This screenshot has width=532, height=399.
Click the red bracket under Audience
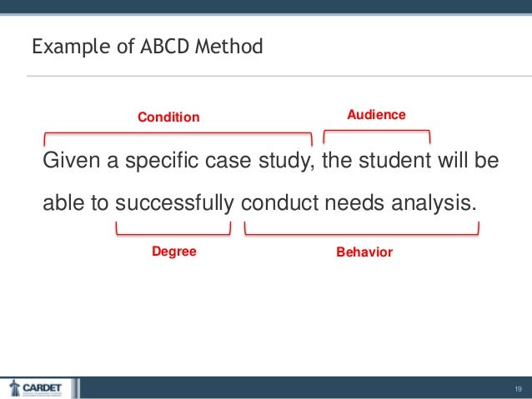(x=376, y=130)
